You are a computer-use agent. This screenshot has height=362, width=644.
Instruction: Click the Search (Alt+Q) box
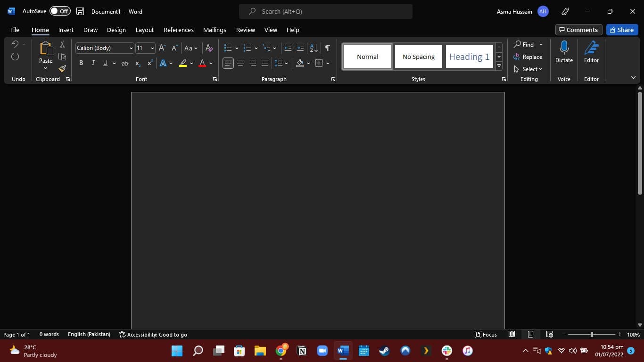[x=326, y=11]
